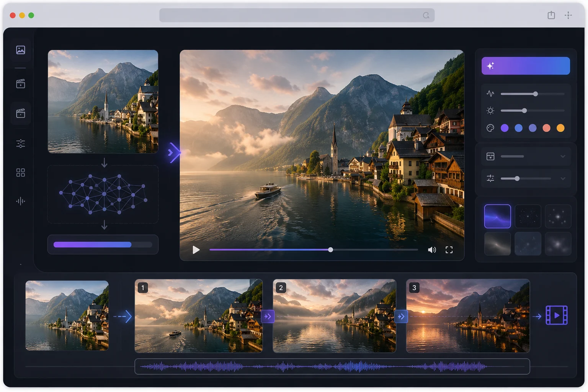Image resolution: width=588 pixels, height=392 pixels.
Task: Select the highlighted clapperboard sidebar icon
Action: (x=21, y=113)
